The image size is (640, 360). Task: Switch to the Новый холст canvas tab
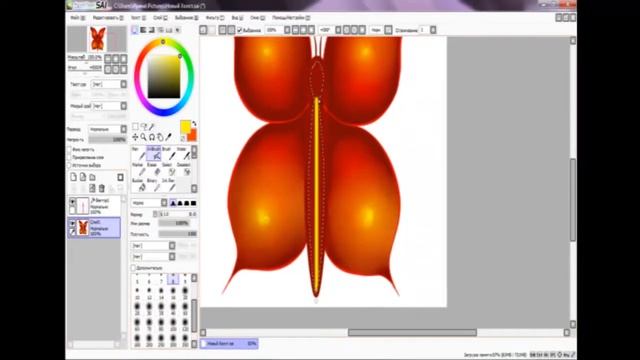(229, 344)
